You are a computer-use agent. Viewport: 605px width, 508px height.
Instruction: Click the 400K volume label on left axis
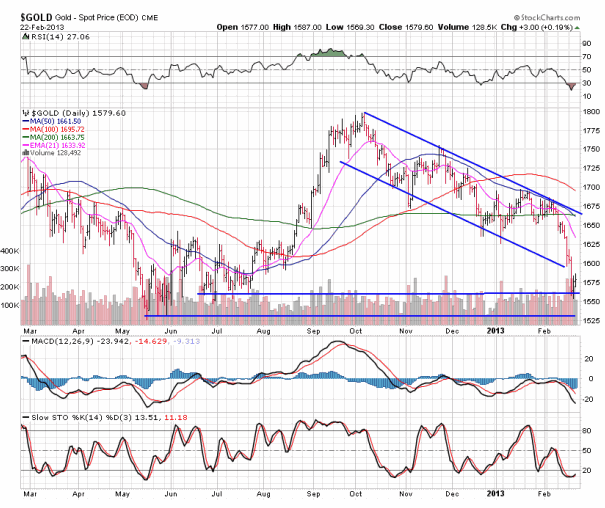[10, 251]
